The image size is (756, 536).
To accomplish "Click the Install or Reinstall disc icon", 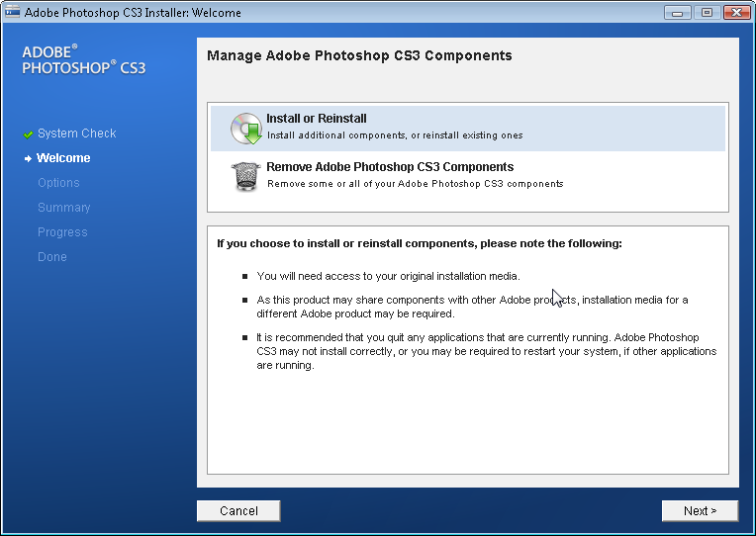I will (x=245, y=128).
